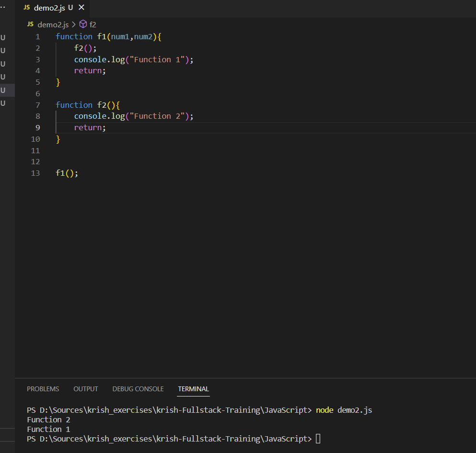Click the topmost U indicator in the left margin
Image resolution: width=476 pixels, height=453 pixels.
pyautogui.click(x=2, y=37)
